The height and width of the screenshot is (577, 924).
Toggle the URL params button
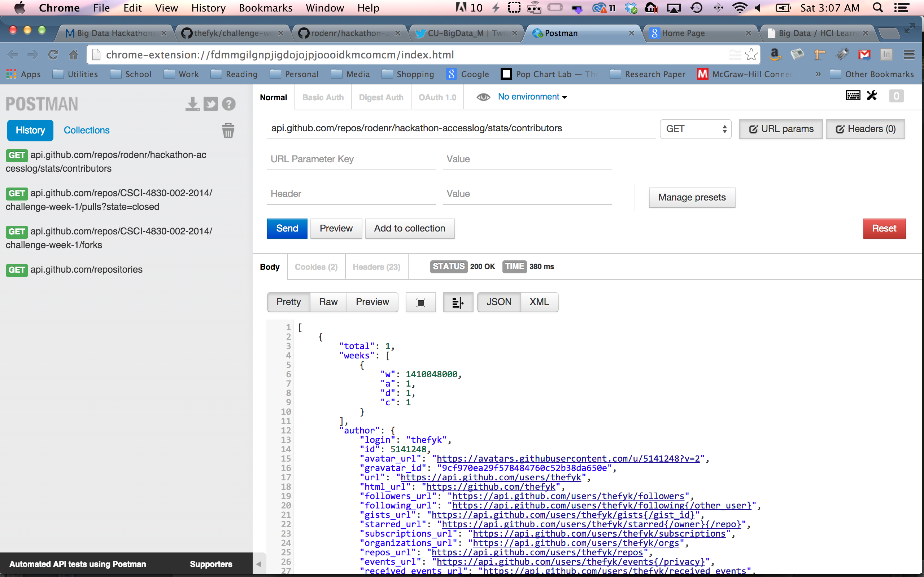(781, 129)
